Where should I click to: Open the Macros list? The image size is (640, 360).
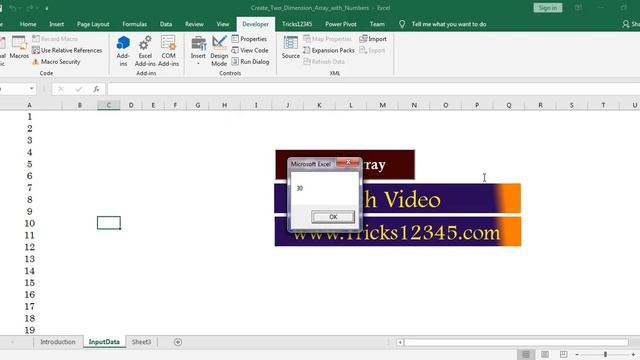point(19,48)
